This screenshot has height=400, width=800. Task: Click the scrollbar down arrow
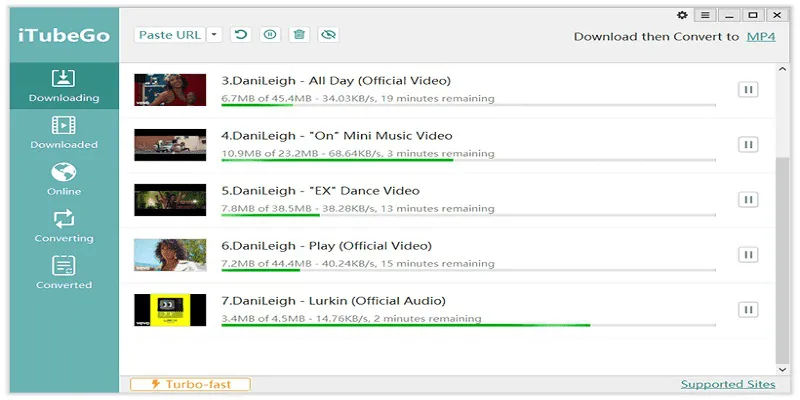tap(782, 369)
